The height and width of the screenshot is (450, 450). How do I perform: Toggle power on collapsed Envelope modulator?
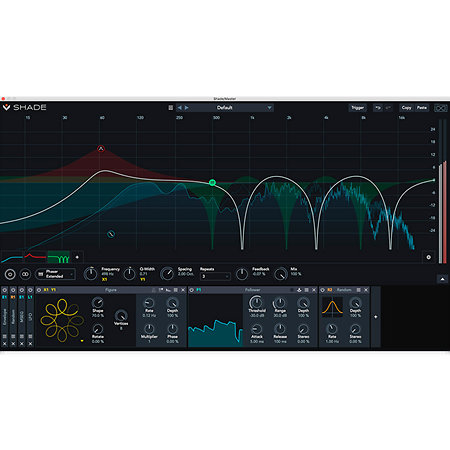point(5,290)
